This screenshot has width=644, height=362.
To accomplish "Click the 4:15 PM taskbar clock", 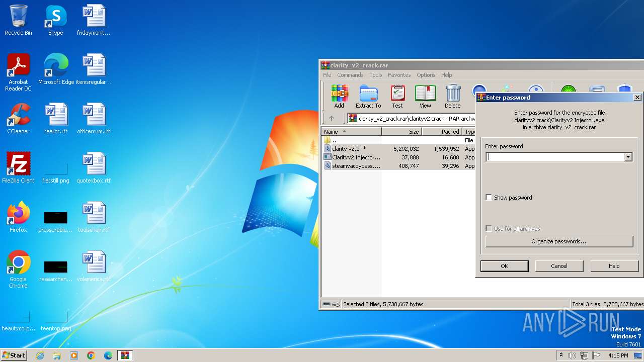I will click(618, 355).
